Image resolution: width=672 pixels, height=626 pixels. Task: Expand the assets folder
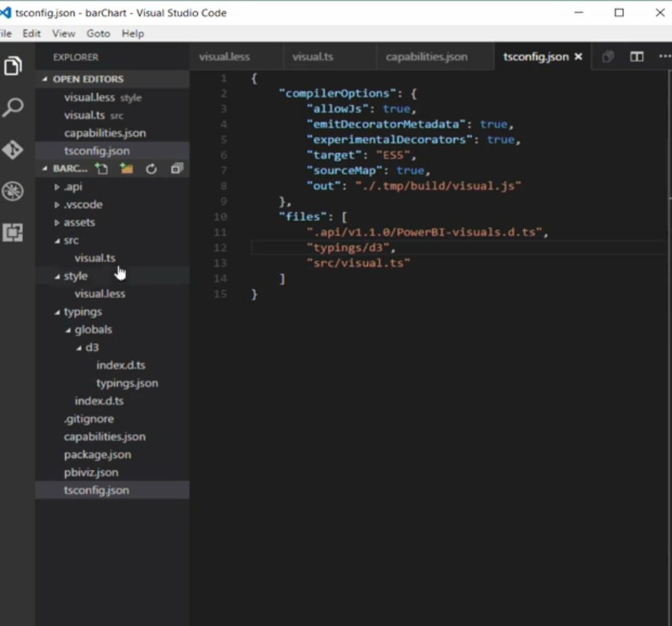[78, 223]
